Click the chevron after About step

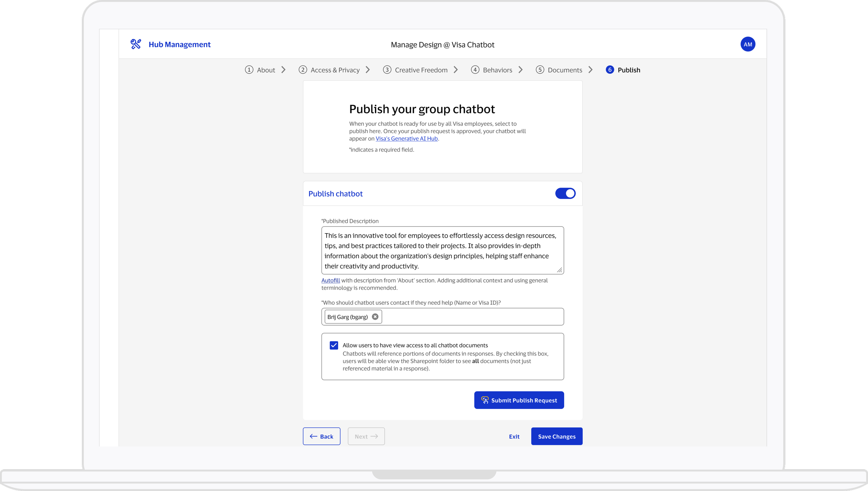[x=283, y=70]
